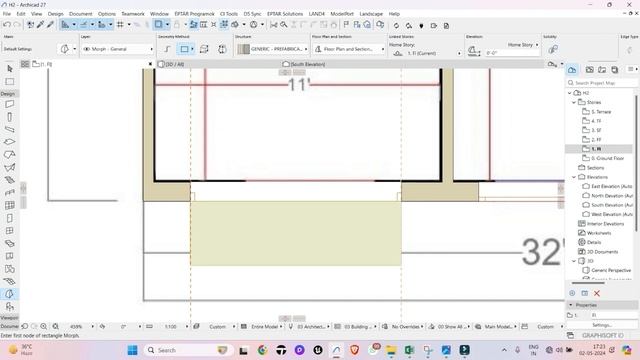
Task: Select the View Map icon in Navigator
Action: coord(589,70)
